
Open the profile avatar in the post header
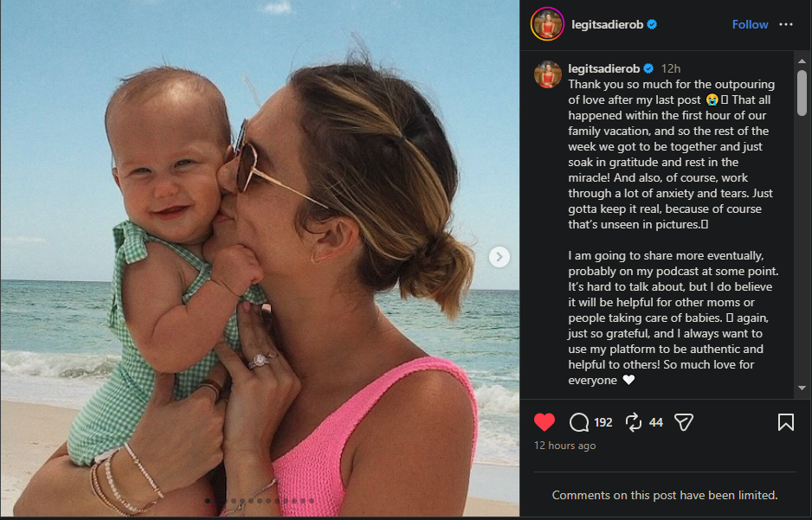pos(547,24)
